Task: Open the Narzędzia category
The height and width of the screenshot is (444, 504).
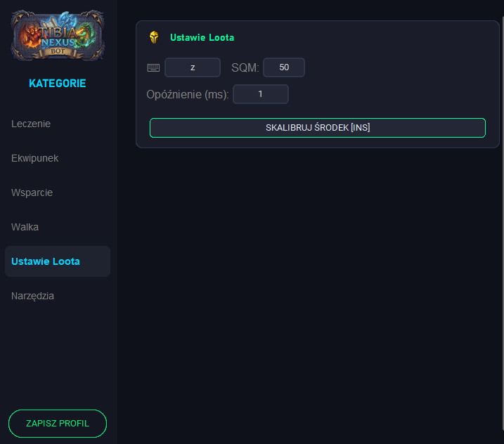Action: [x=32, y=296]
